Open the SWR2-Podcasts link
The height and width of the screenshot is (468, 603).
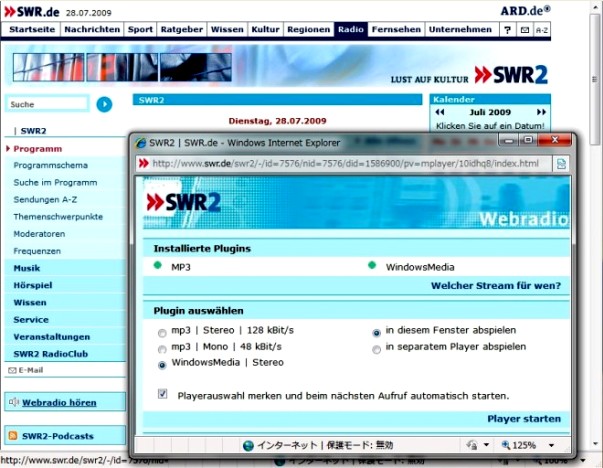point(58,436)
